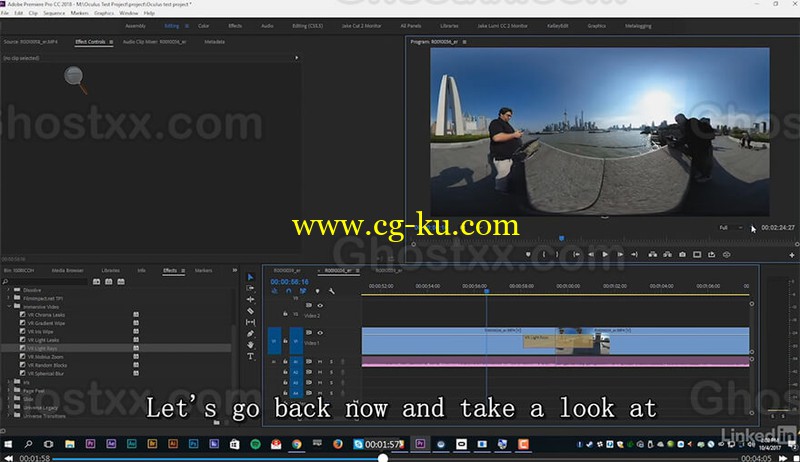Step back one frame in Program Monitor

(x=591, y=254)
